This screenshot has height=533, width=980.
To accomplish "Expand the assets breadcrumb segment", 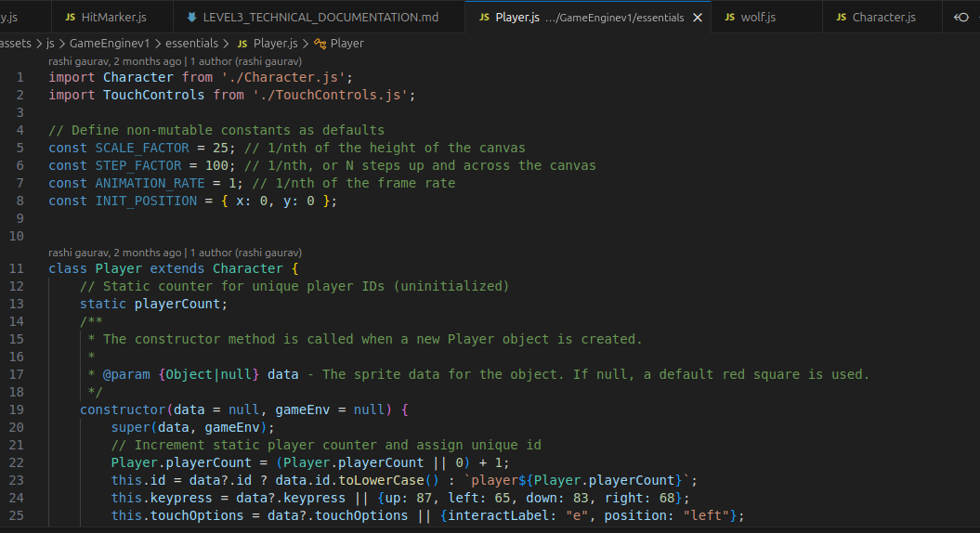I will (16, 43).
